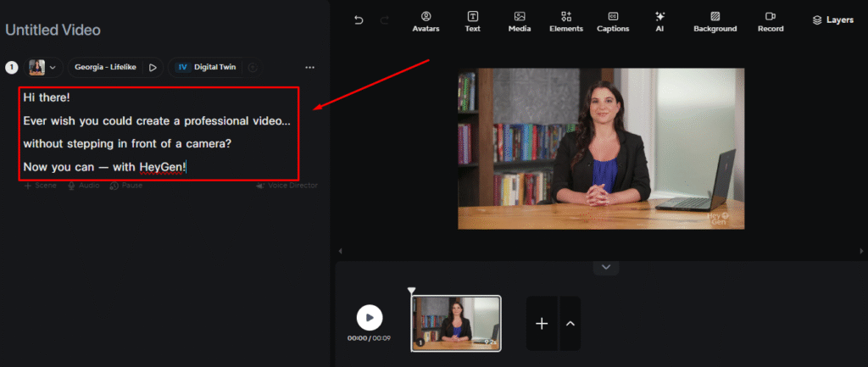Collapse the timeline panel with chevron

tap(605, 267)
